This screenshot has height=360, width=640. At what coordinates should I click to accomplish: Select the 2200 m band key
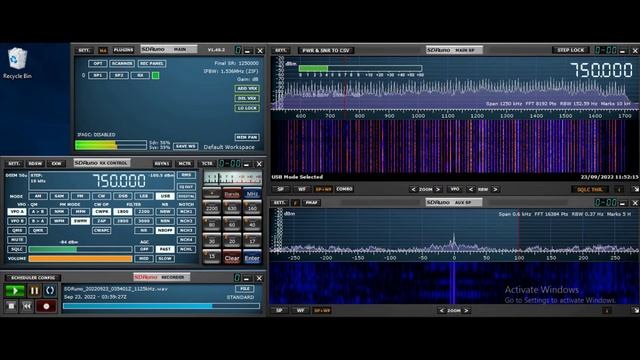(212, 208)
